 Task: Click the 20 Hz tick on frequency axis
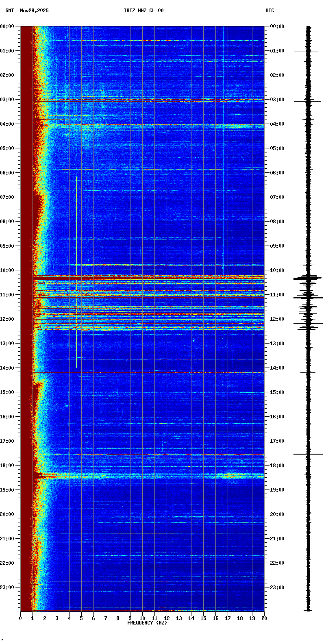[264, 618]
